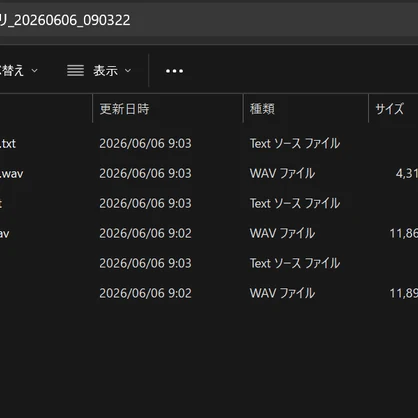Click WAV ファイル type of the 4,31 file

(x=282, y=173)
